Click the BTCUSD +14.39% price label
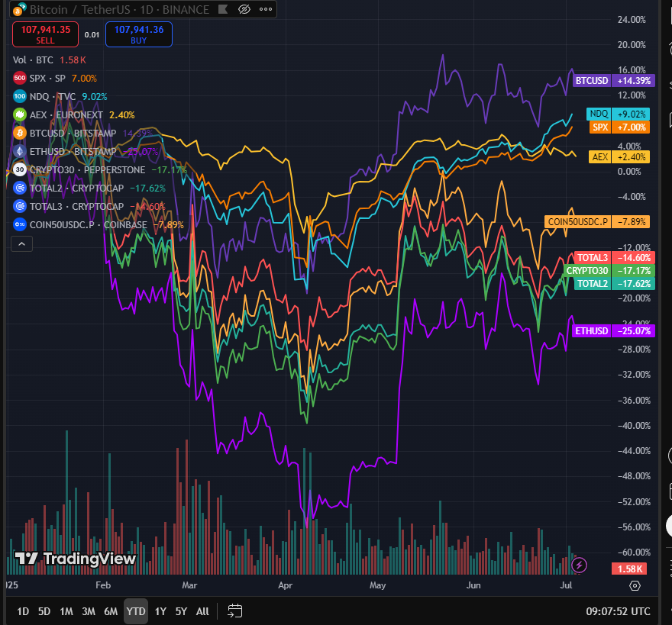Screen dimensions: 672x625 [614, 81]
